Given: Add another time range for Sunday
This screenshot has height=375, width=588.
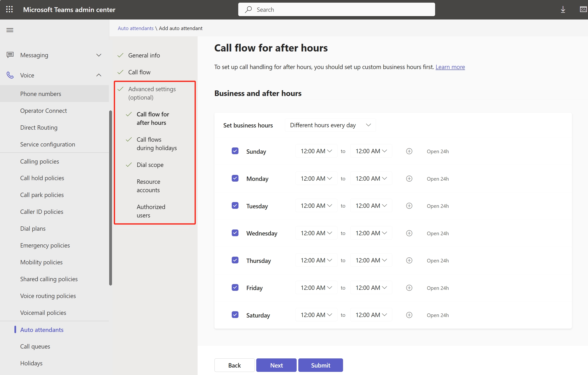Looking at the screenshot, I should pos(409,151).
